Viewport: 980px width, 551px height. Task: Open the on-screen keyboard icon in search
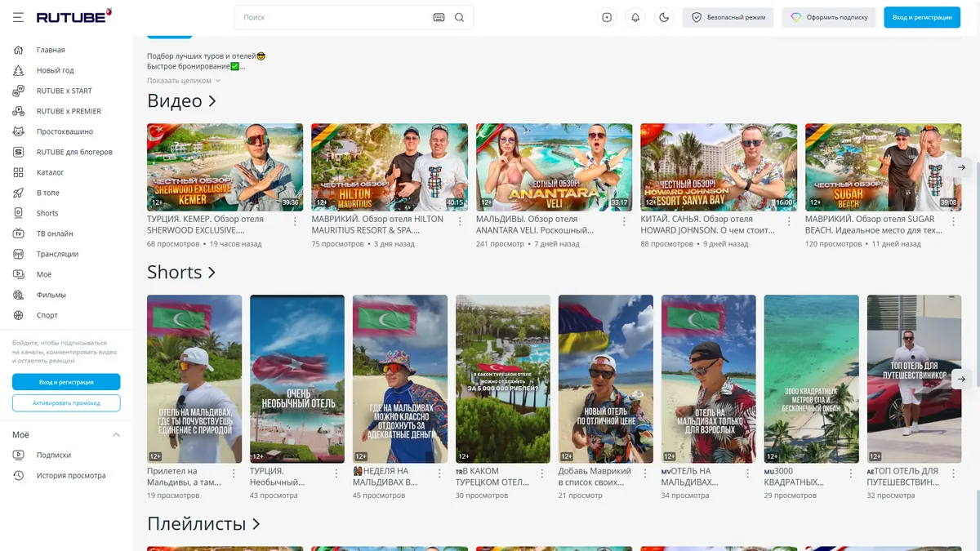tap(439, 17)
